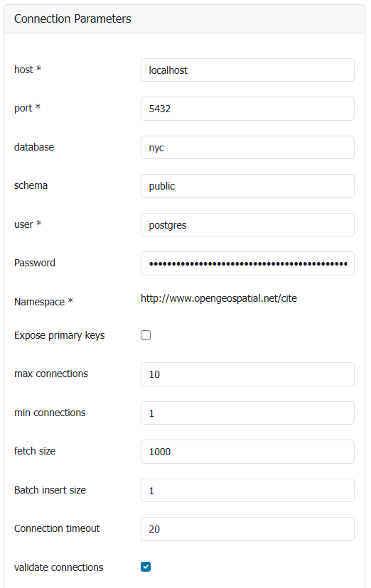Click the 'Connection timeout' label text
The height and width of the screenshot is (588, 371).
(x=57, y=528)
